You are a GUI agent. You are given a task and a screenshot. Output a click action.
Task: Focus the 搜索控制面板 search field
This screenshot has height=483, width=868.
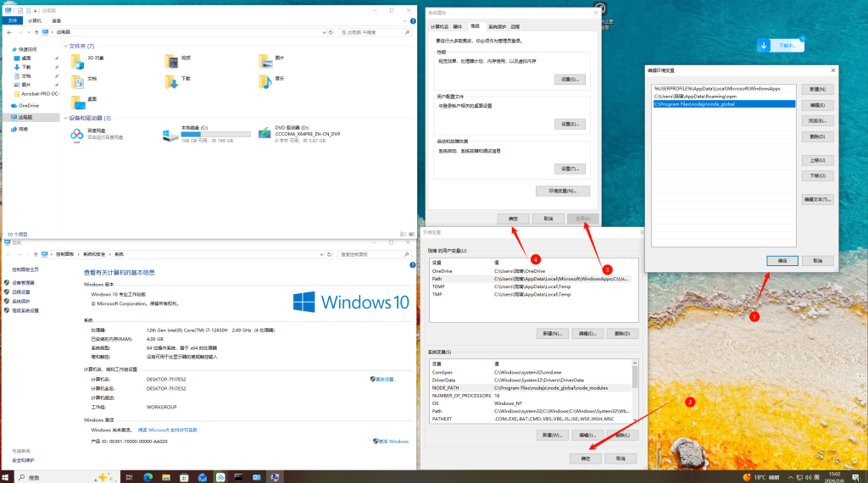(371, 254)
